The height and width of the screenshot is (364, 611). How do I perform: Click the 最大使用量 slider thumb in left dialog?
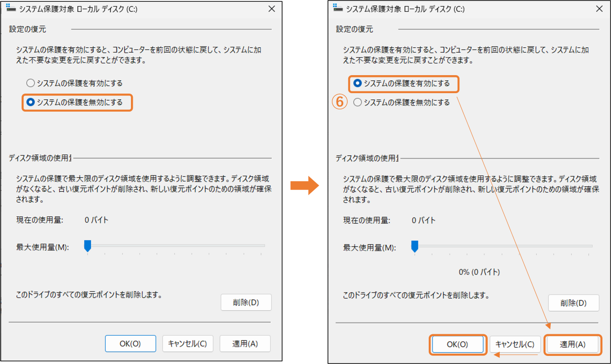click(88, 246)
